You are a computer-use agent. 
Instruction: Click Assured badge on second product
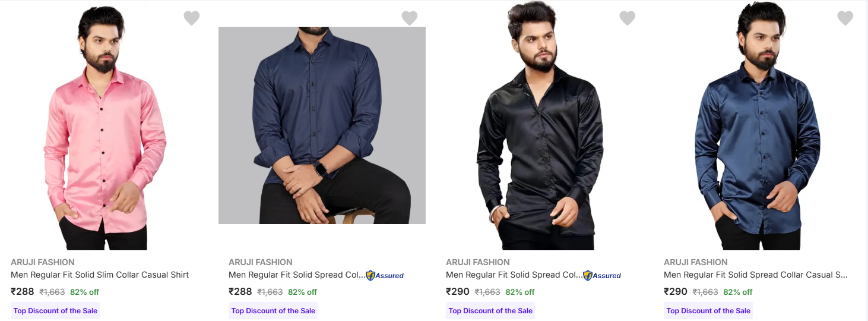coord(385,275)
